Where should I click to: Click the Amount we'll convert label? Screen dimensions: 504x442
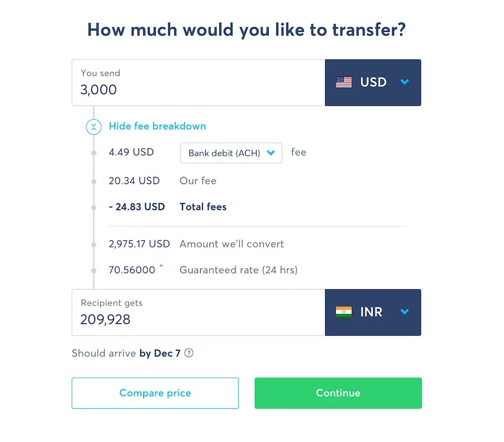click(232, 244)
